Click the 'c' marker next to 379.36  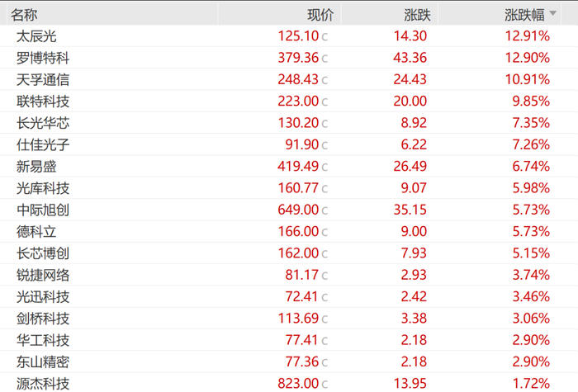pyautogui.click(x=325, y=59)
